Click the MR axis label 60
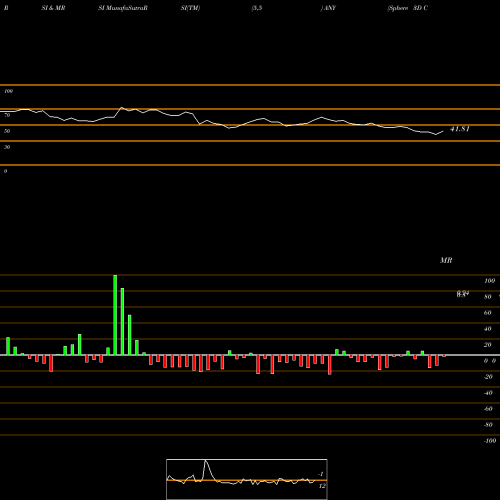Image resolution: width=500 pixels, height=500 pixels. click(x=487, y=313)
